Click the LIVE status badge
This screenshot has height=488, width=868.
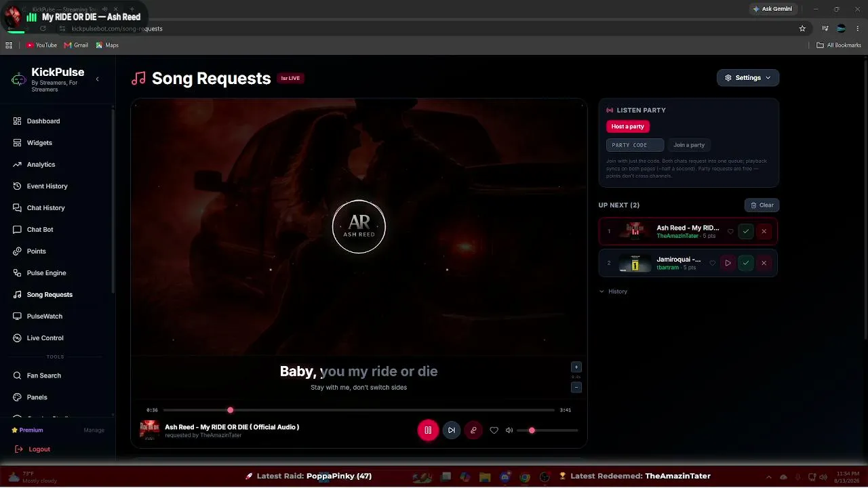pyautogui.click(x=290, y=78)
